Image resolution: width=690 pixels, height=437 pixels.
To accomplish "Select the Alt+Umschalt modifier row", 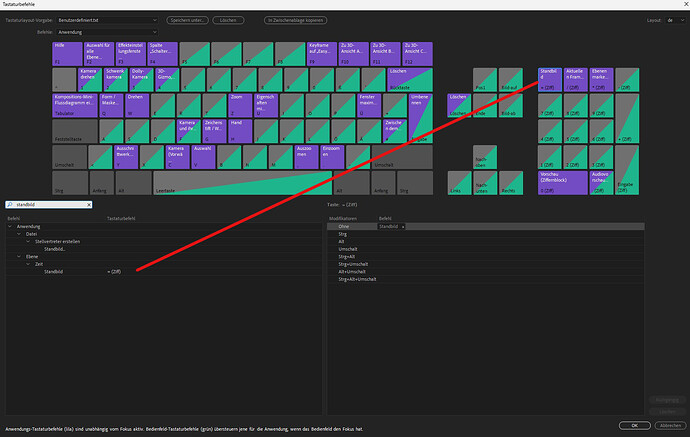I will 486,272.
